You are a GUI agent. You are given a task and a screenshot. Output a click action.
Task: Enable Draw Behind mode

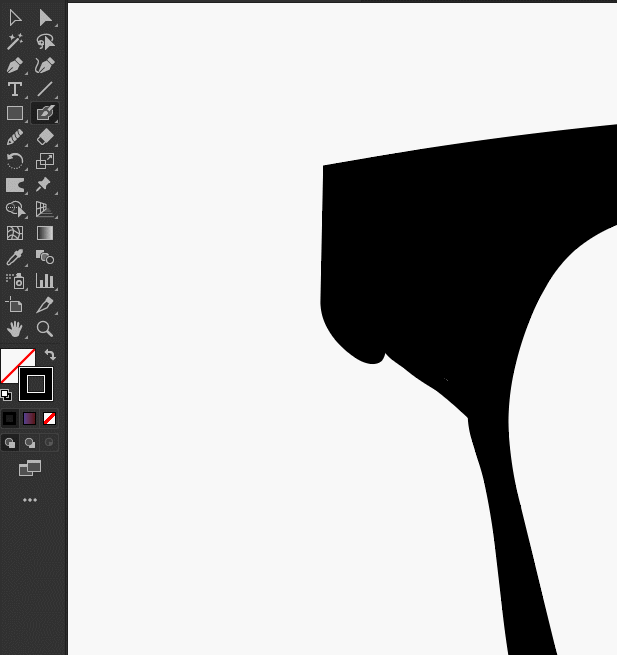pos(30,443)
